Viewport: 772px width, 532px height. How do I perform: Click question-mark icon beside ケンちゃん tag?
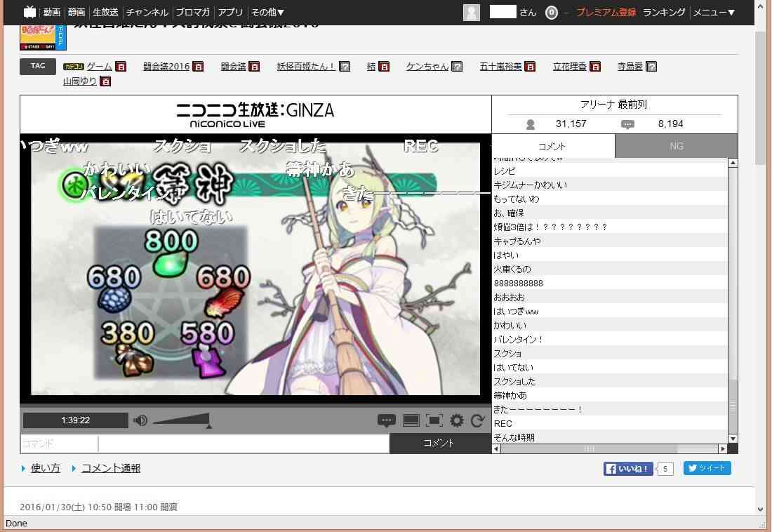coord(457,67)
